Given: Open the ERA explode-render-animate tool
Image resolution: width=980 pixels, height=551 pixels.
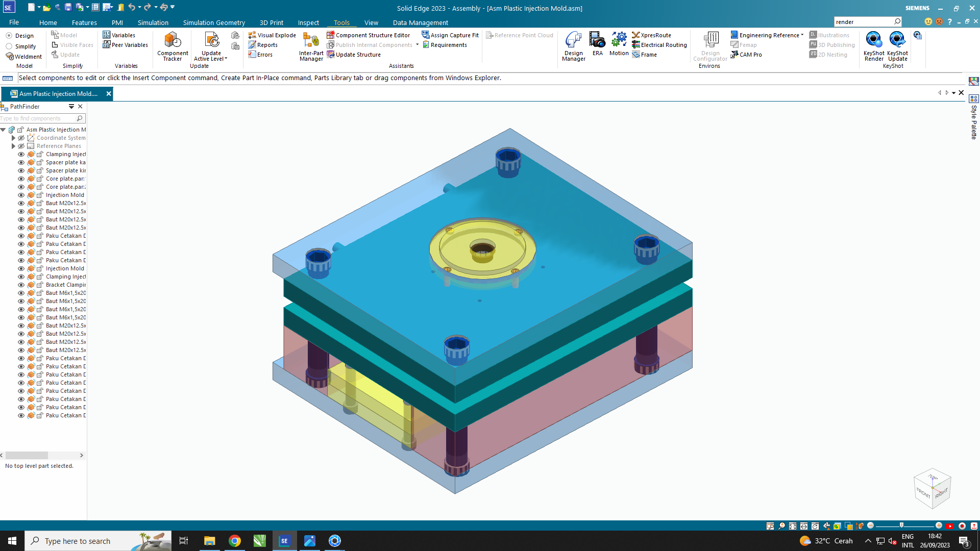Looking at the screenshot, I should (597, 44).
